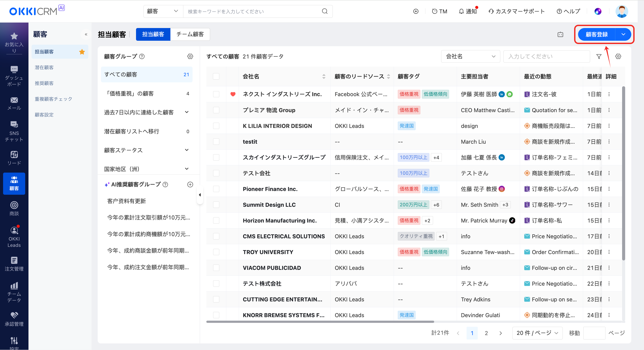Image resolution: width=644 pixels, height=350 pixels.
Task: Sort by 顧客のリードソース column
Action: pos(388,76)
